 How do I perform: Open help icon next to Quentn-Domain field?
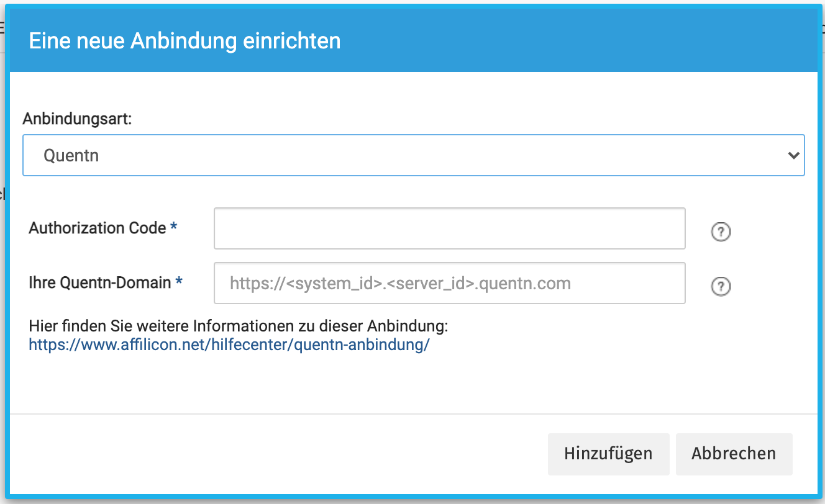[x=720, y=286]
